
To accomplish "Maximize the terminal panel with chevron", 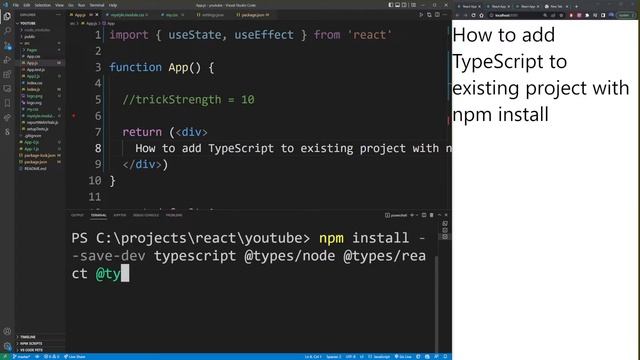I will 439,215.
